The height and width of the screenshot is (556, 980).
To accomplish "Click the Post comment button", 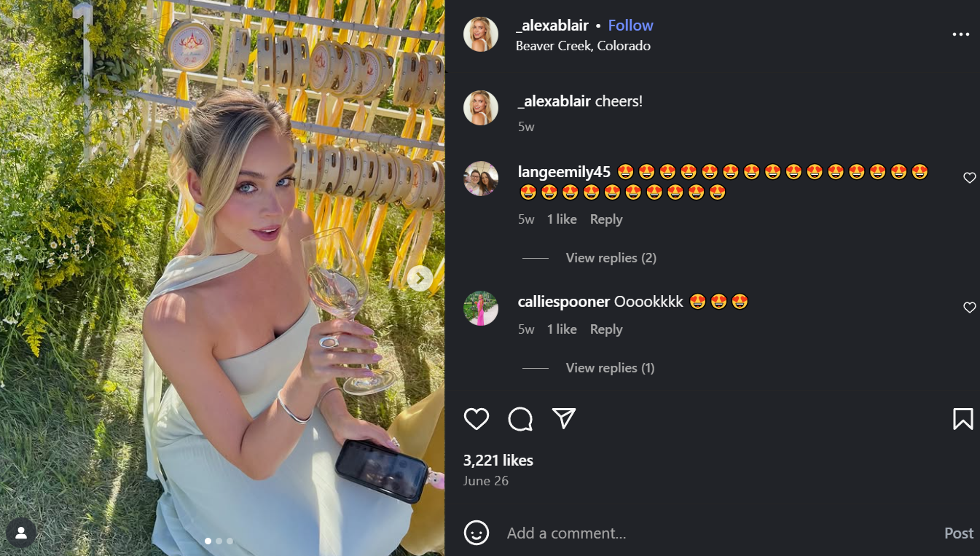I will point(958,533).
